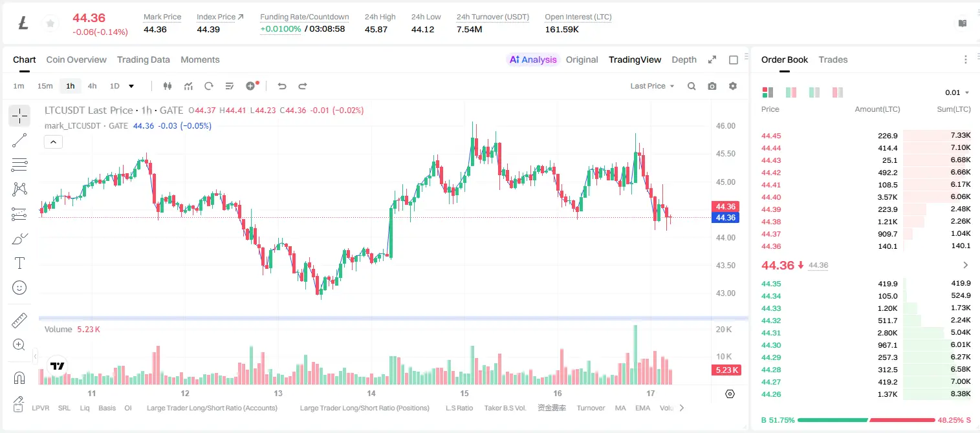Click the 44.40 ask price row

click(866, 197)
